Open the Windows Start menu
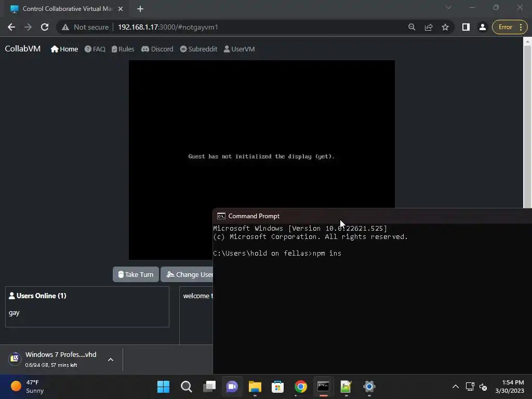The image size is (532, 399). pyautogui.click(x=163, y=387)
